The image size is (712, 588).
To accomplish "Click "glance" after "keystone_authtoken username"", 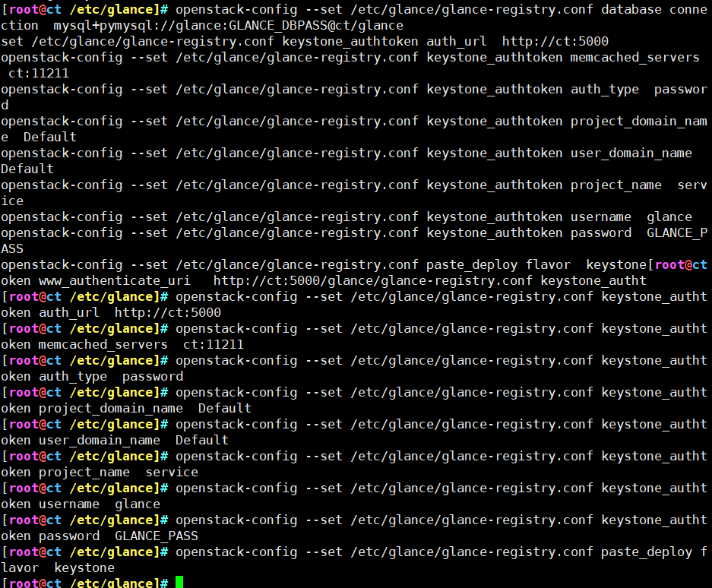I will [669, 217].
